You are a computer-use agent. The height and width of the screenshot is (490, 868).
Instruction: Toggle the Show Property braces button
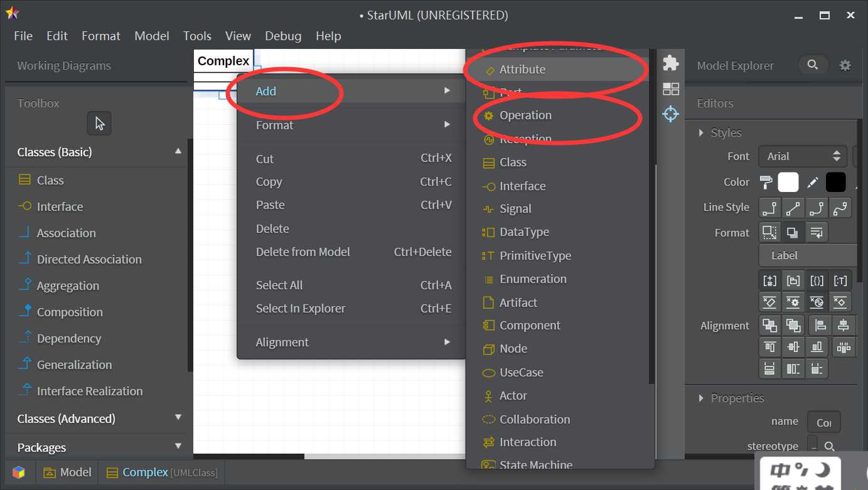pos(817,280)
